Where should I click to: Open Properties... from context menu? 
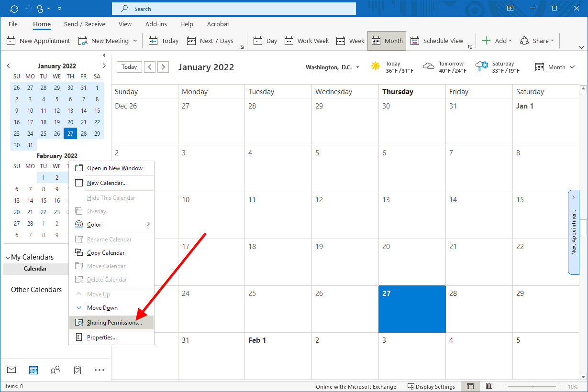(111, 337)
